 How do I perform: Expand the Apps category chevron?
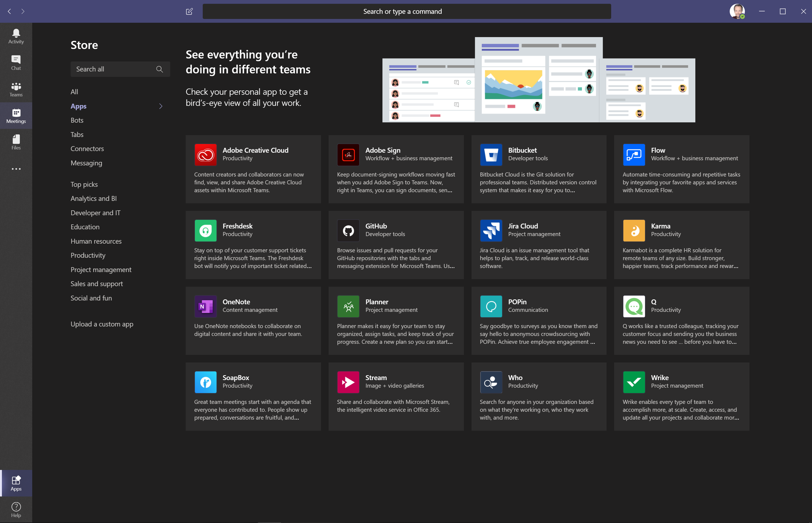click(x=161, y=106)
